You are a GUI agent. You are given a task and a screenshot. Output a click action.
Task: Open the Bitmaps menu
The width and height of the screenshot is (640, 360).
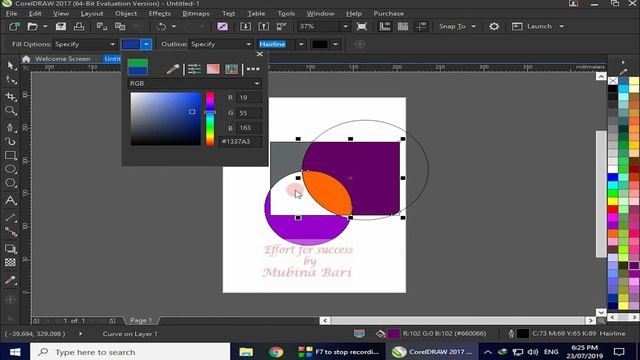196,13
